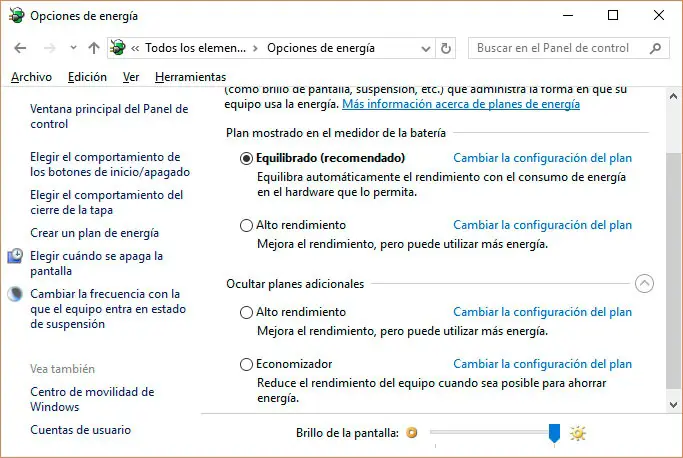Click the up one level arrow

(94, 48)
